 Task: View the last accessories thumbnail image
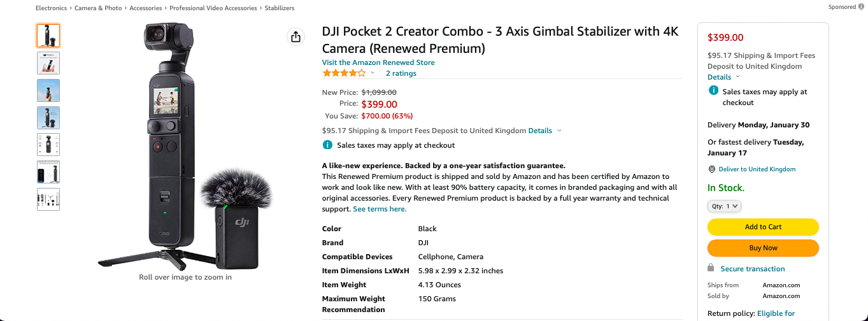point(48,199)
